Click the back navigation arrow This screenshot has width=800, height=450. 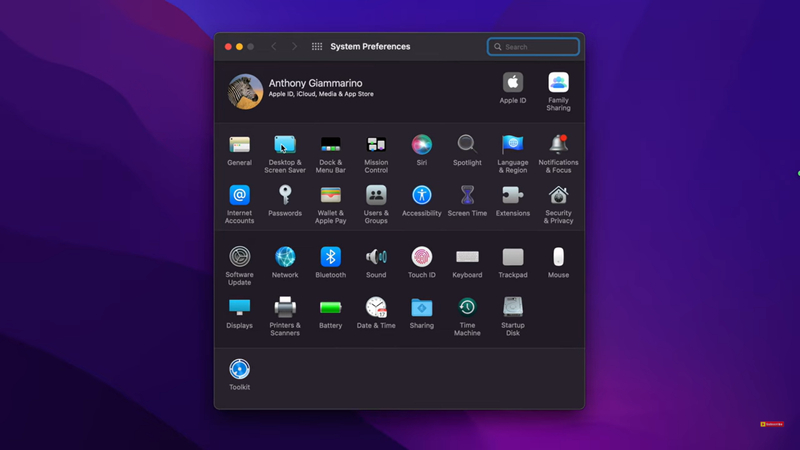point(273,47)
